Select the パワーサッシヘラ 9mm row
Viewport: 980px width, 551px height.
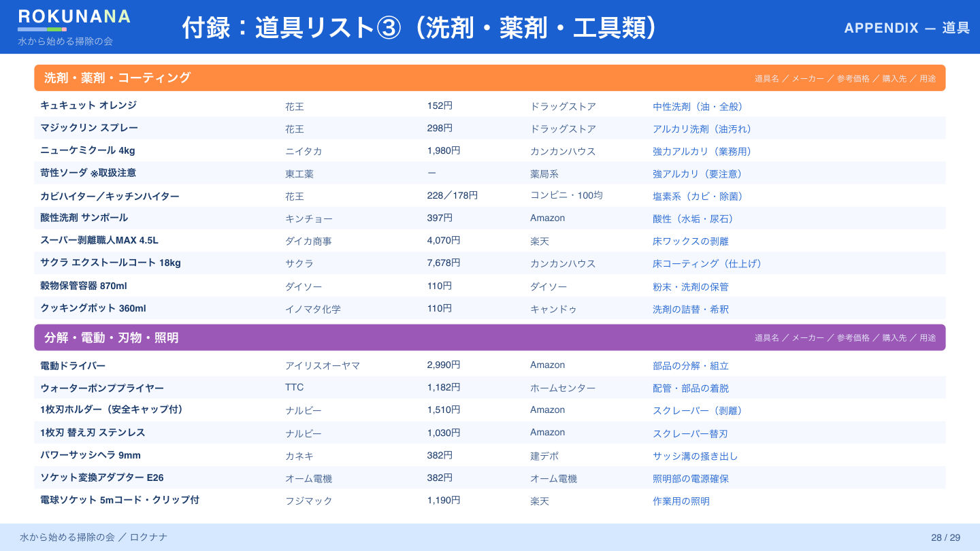point(490,455)
